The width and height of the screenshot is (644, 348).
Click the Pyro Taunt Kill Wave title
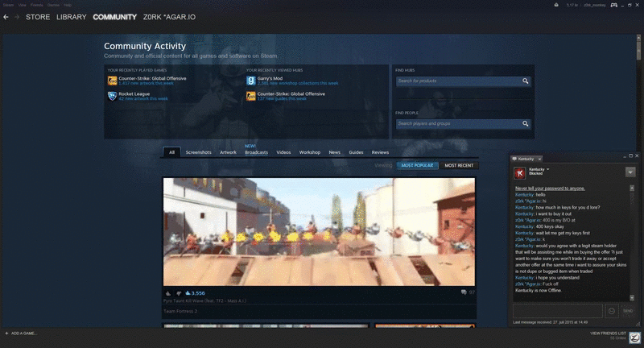205,301
